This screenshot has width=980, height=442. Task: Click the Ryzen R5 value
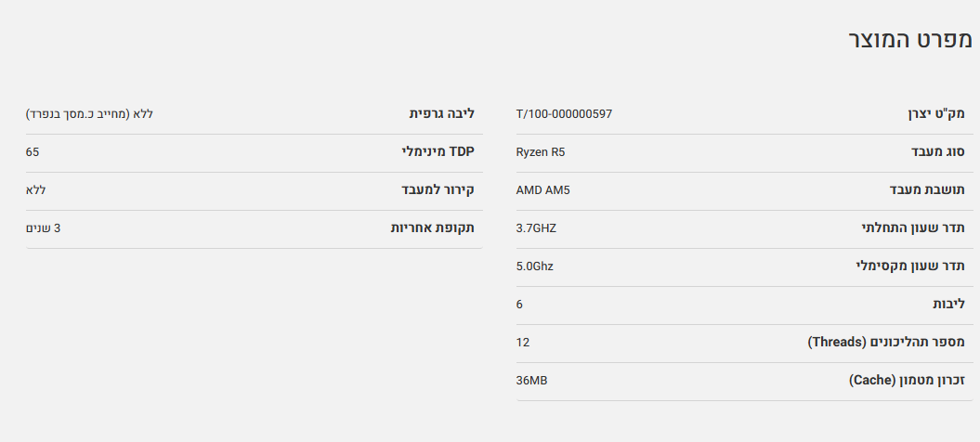coord(540,152)
